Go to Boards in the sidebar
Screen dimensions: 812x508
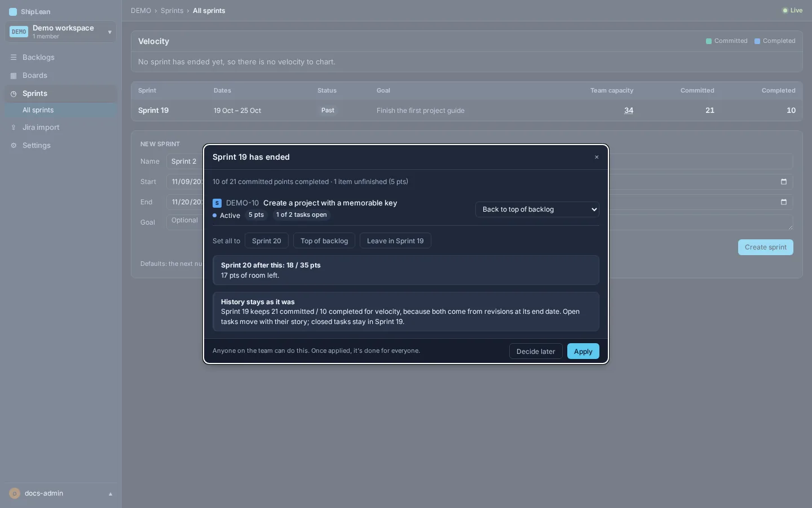coord(61,76)
